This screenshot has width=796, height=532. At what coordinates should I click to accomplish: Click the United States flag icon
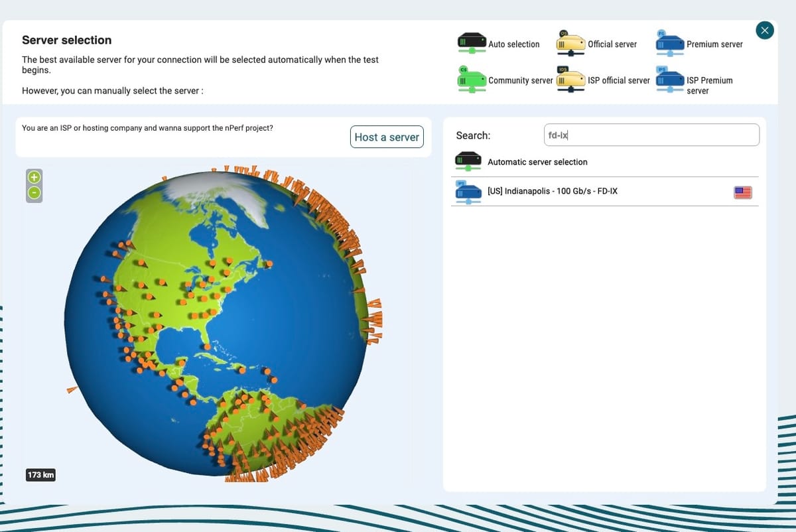click(x=743, y=192)
